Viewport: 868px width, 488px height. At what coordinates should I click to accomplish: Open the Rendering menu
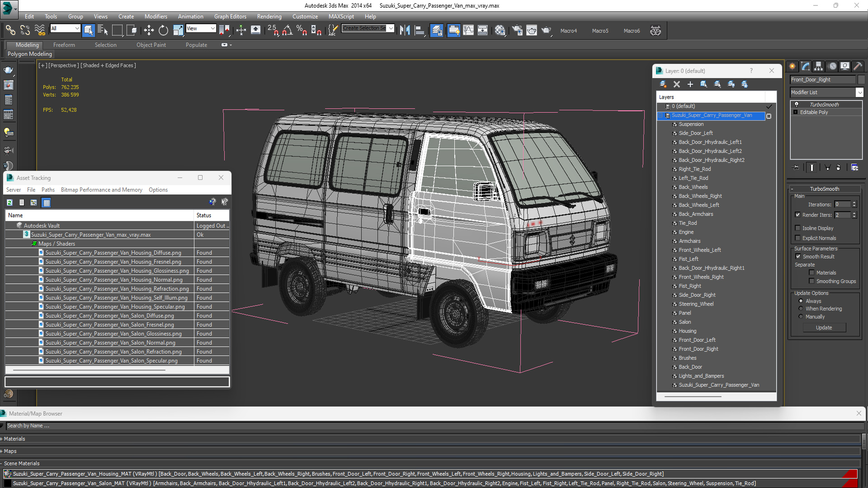(x=269, y=16)
